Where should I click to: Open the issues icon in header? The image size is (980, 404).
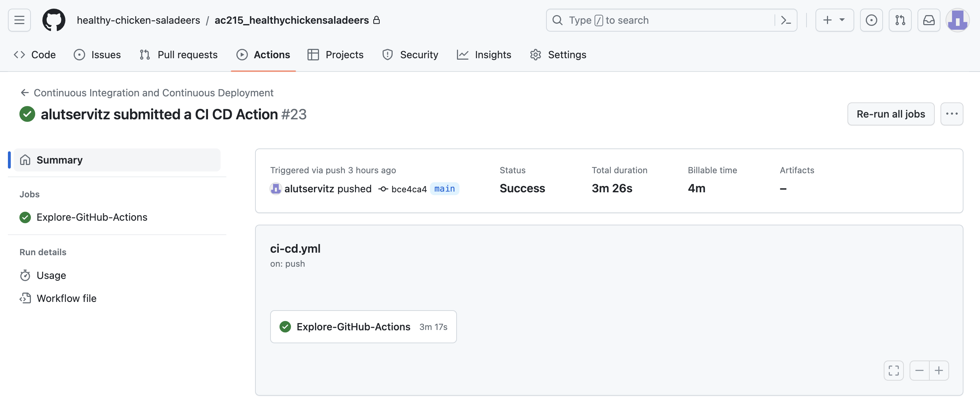(x=871, y=20)
